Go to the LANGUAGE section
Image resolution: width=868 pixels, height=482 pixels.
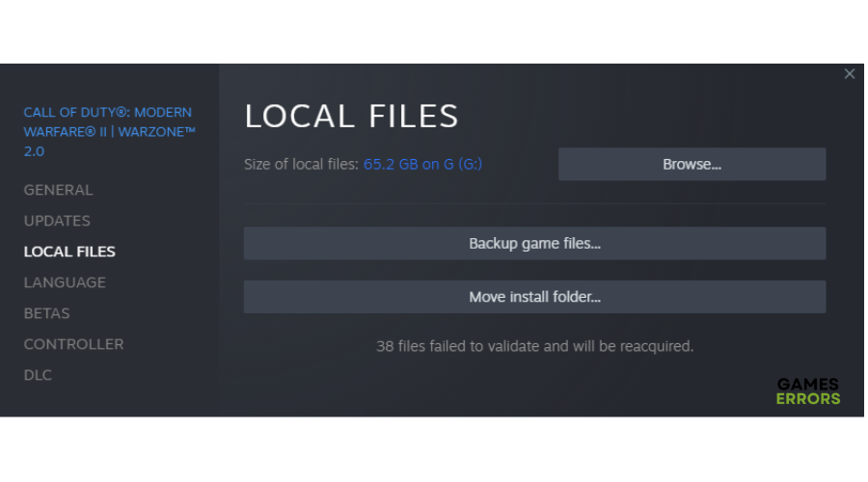[x=65, y=282]
